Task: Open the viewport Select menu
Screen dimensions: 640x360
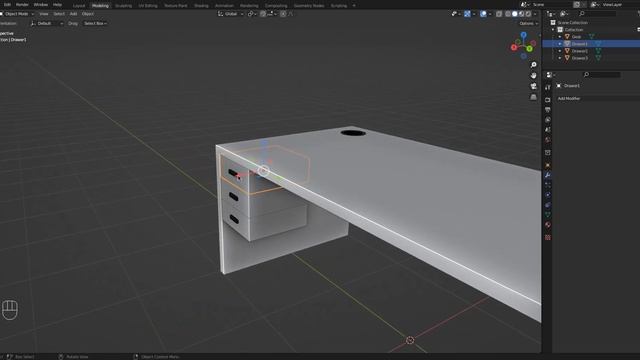Action: coord(59,14)
